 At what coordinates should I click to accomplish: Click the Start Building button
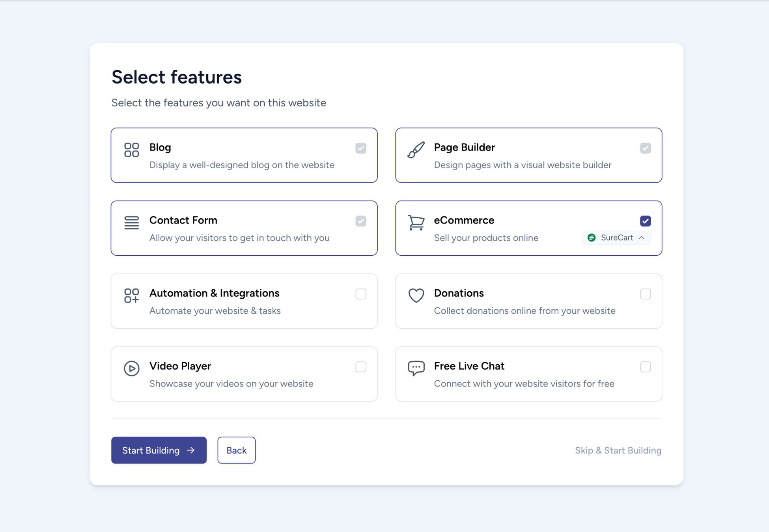point(159,450)
